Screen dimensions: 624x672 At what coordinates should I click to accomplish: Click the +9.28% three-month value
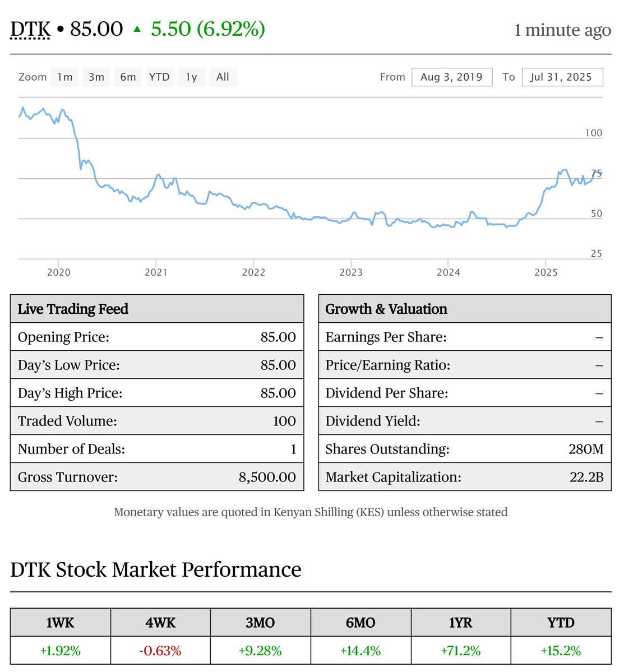(x=261, y=651)
